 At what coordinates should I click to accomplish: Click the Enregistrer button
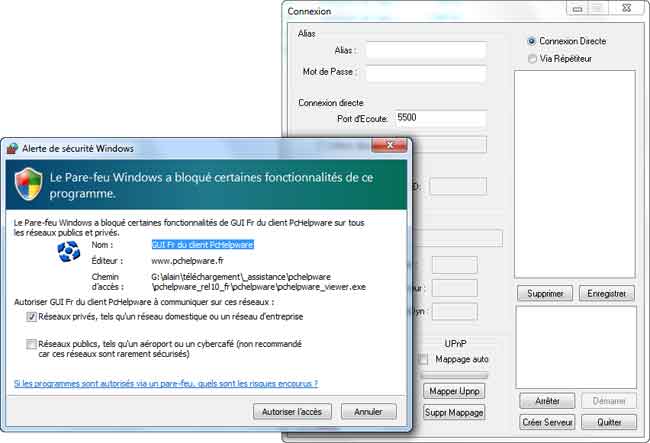click(x=606, y=293)
